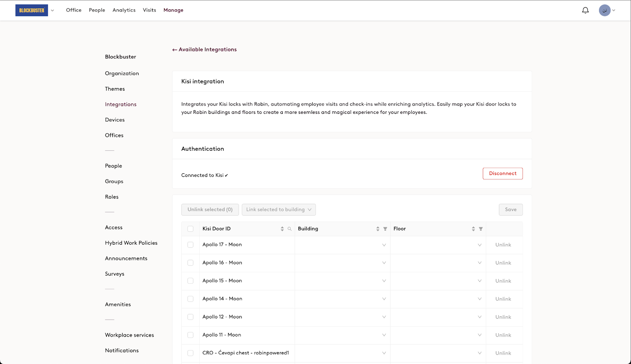Open Building dropdown for Apollo 11 - Moon
The image size is (631, 364).
click(342, 335)
